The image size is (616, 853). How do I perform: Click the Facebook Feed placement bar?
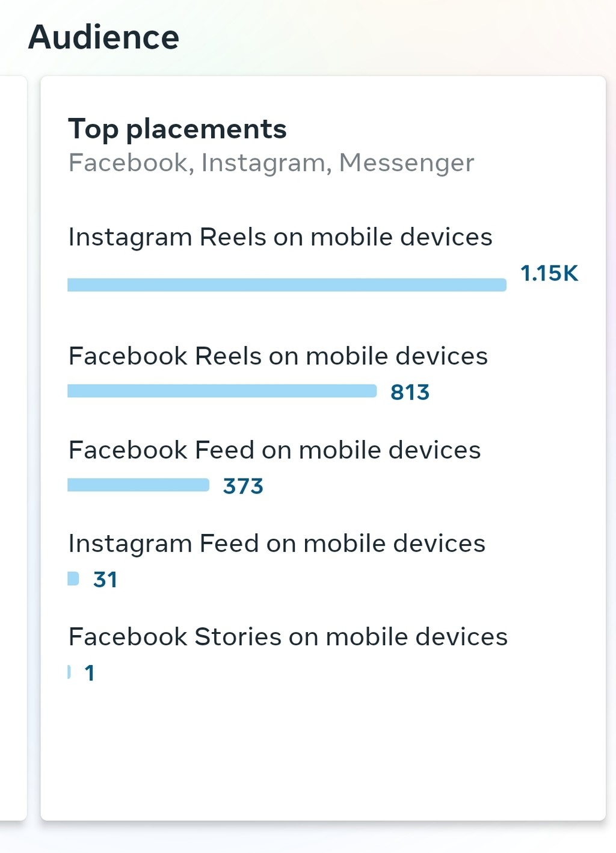coord(138,485)
